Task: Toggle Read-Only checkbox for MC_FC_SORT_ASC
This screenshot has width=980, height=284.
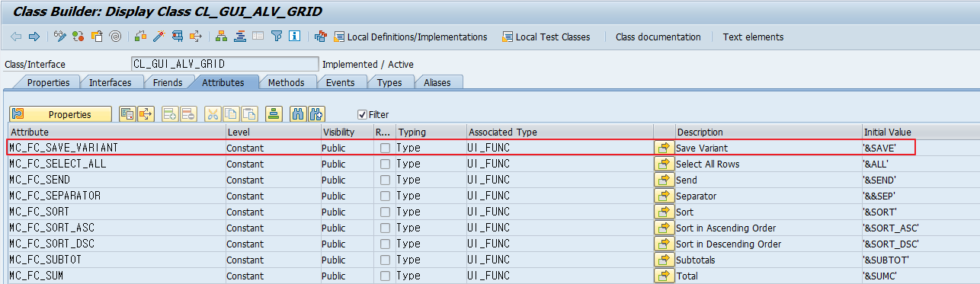Action: pos(386,228)
